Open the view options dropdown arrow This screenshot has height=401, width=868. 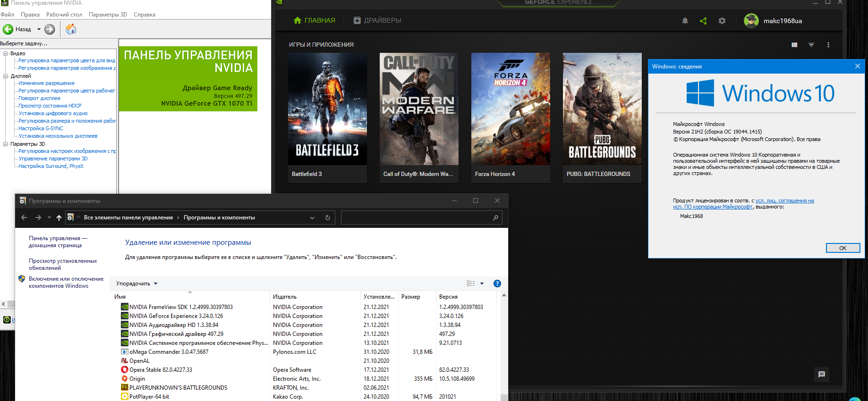(482, 284)
